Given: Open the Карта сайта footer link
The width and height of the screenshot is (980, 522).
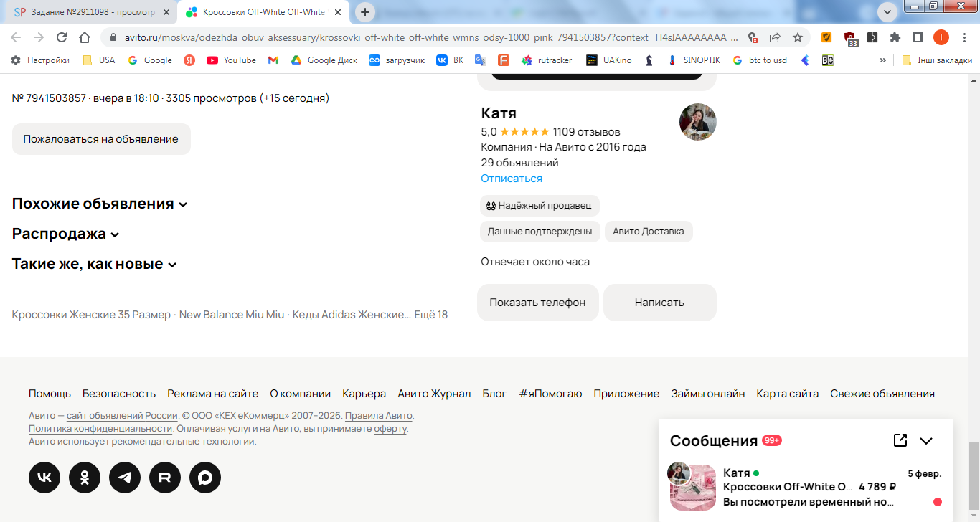Looking at the screenshot, I should tap(788, 394).
